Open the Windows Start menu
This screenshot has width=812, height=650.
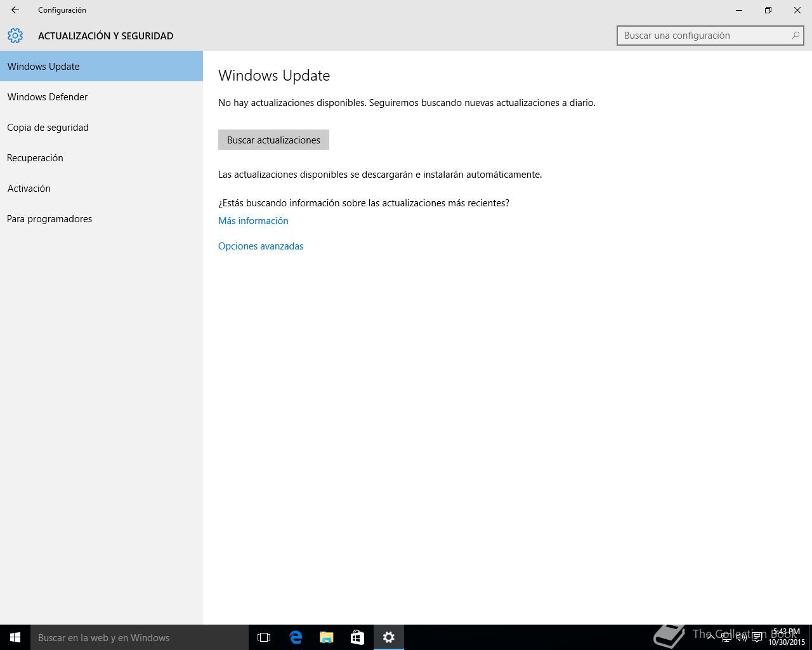(15, 637)
